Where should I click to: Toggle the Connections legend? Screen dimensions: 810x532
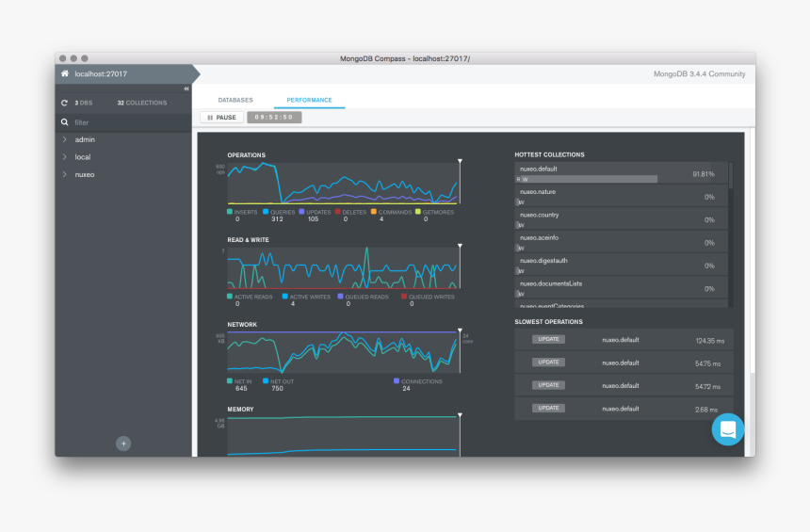point(418,381)
